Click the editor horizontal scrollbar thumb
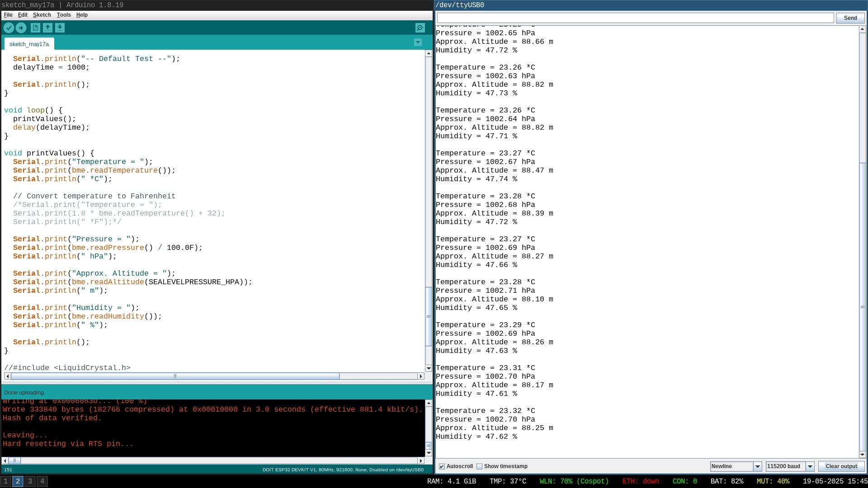This screenshot has height=488, width=868. [175, 376]
